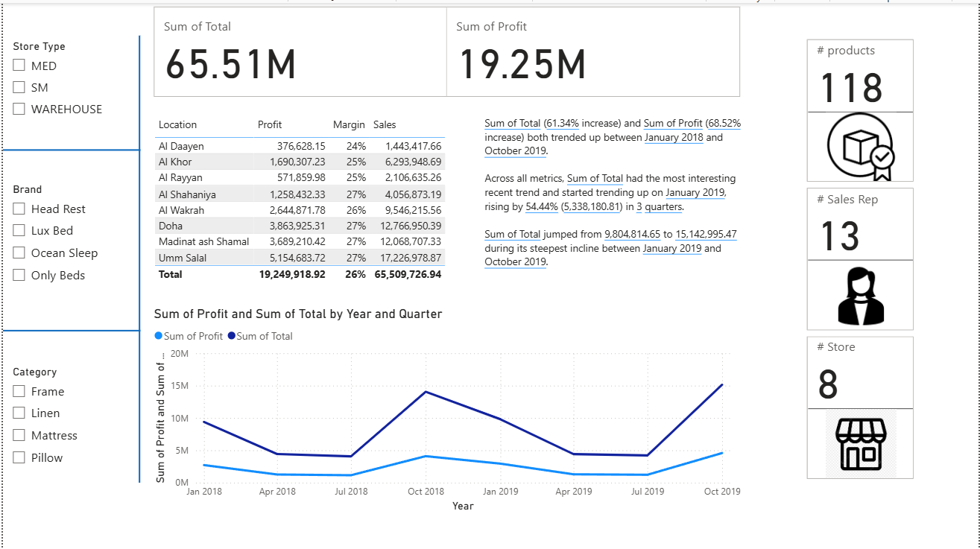
Task: Click the 15M y-axis label
Action: point(180,386)
